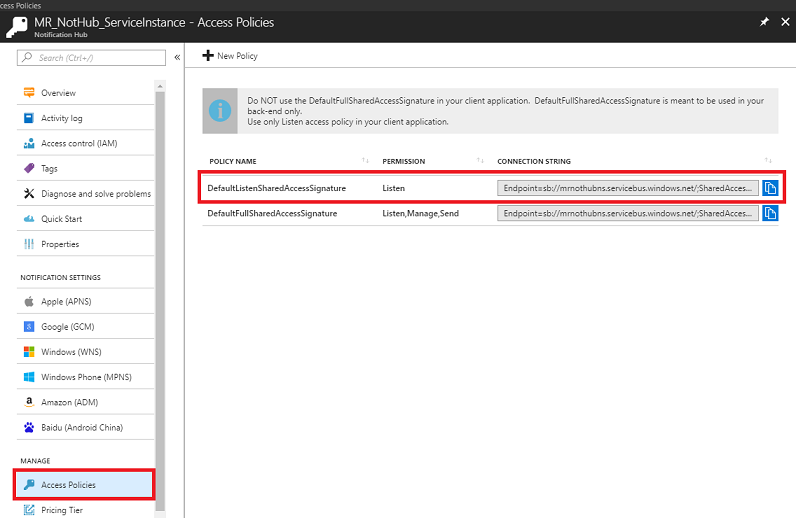The height and width of the screenshot is (518, 796).
Task: Click the New Policy button
Action: tap(230, 56)
